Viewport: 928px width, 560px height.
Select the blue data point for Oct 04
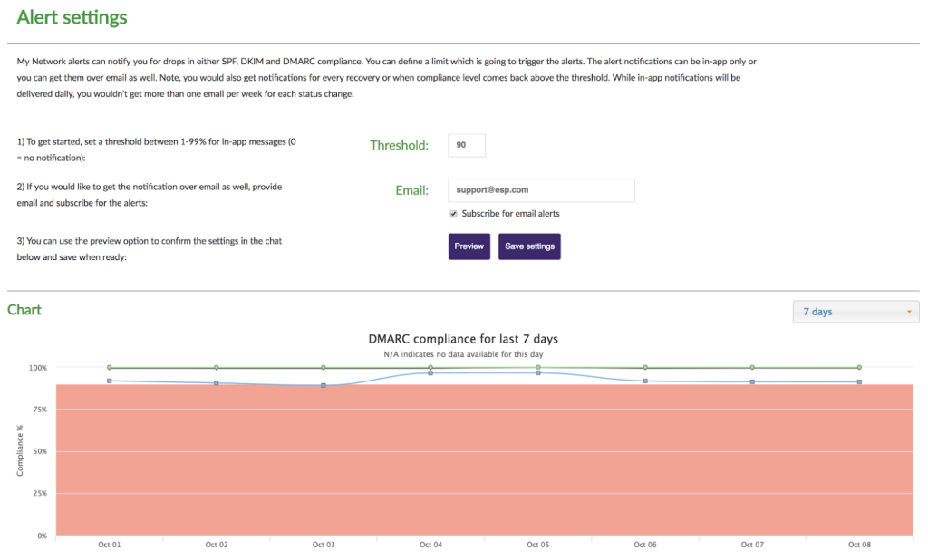pos(430,373)
